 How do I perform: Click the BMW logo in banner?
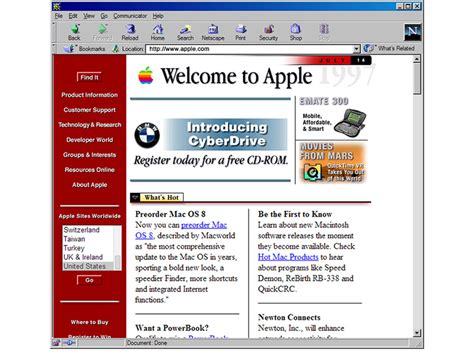tap(147, 135)
